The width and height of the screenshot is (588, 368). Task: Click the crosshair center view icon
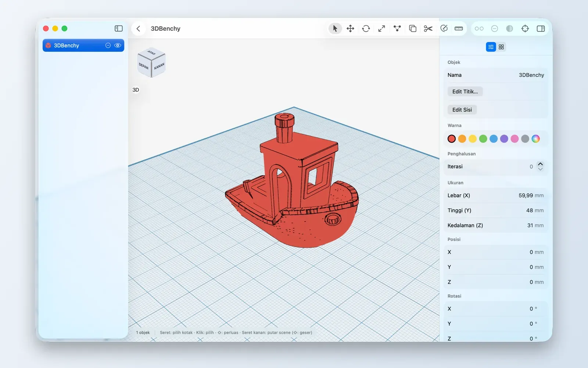pos(525,28)
